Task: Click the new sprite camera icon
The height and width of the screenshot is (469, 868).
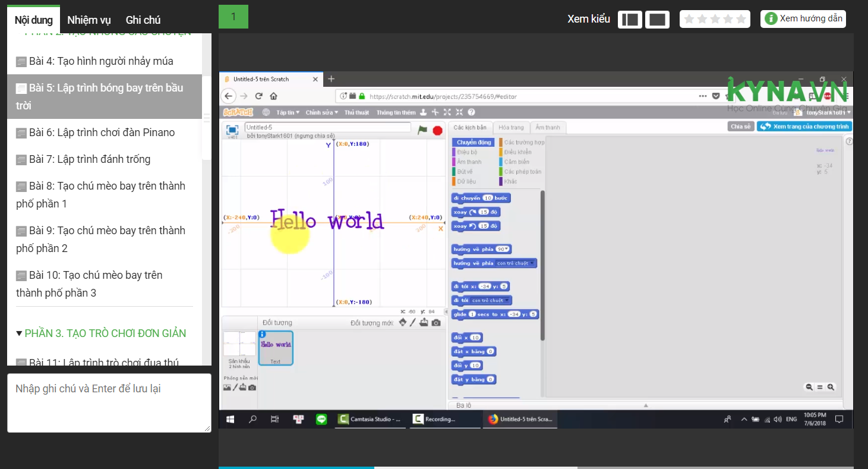Action: pos(436,323)
